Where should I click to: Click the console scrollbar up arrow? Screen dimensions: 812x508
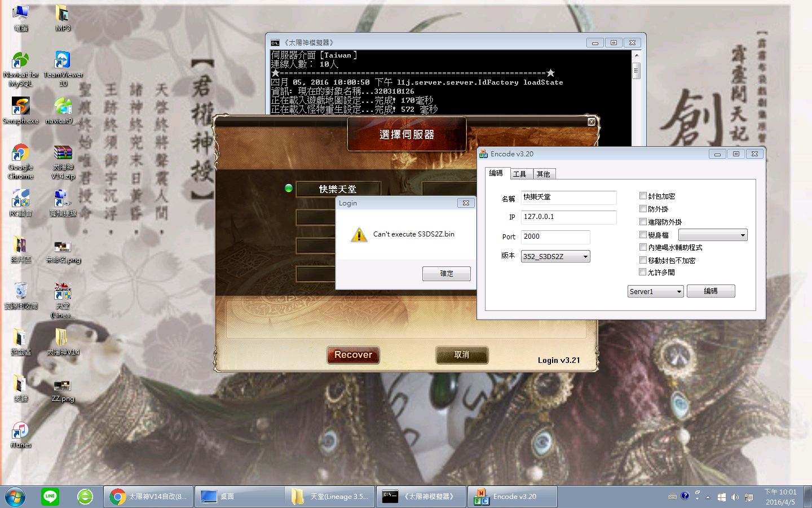click(x=637, y=55)
